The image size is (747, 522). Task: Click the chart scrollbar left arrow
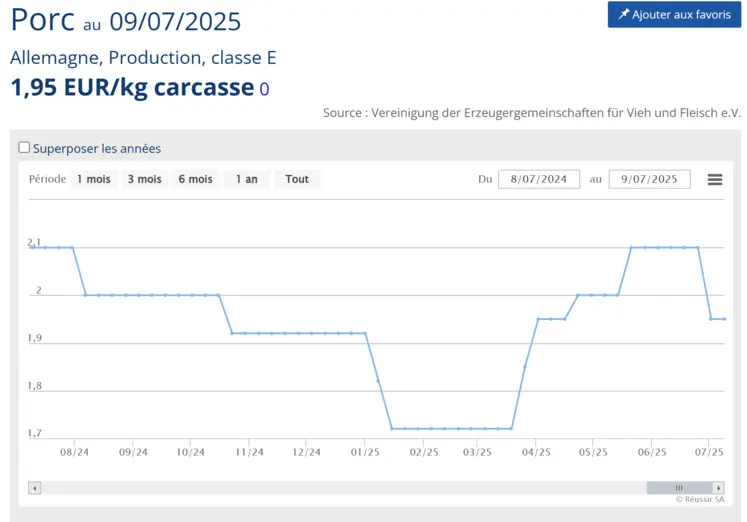tap(34, 488)
